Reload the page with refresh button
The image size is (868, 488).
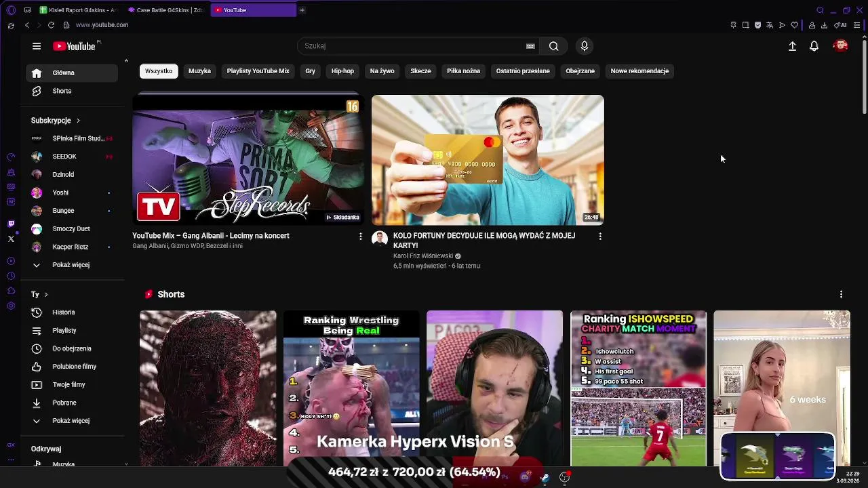coord(51,25)
